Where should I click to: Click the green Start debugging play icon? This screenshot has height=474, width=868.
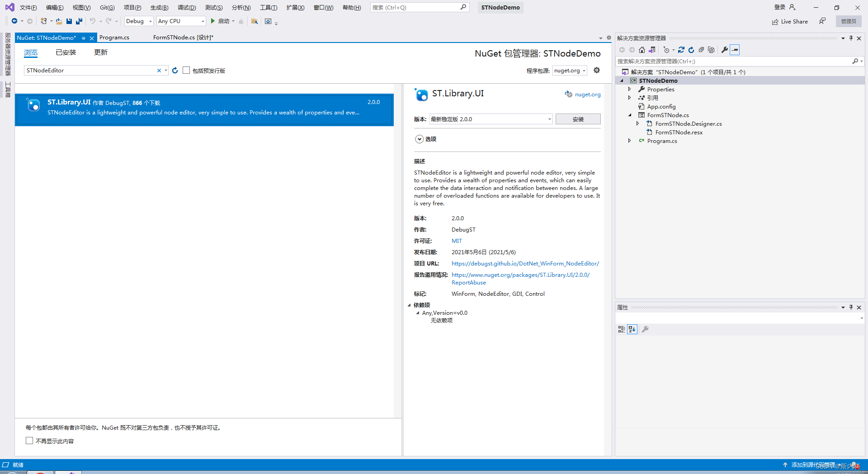point(212,21)
